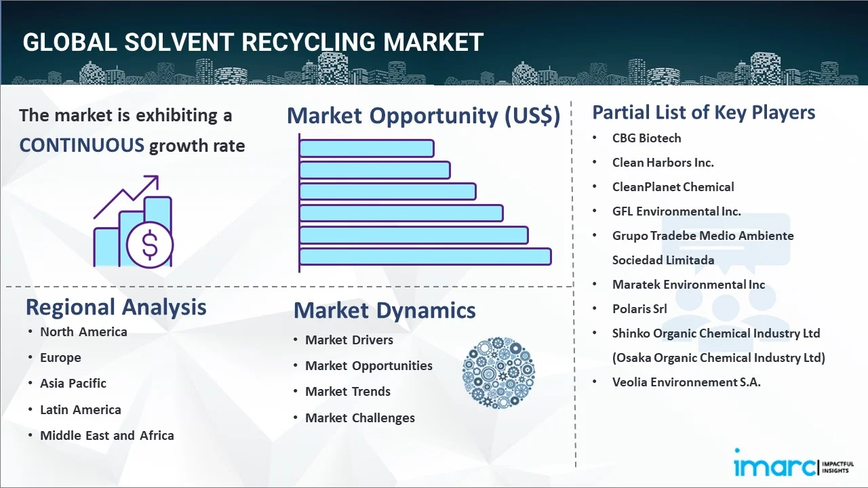Open Market Opportunities item

pos(368,365)
